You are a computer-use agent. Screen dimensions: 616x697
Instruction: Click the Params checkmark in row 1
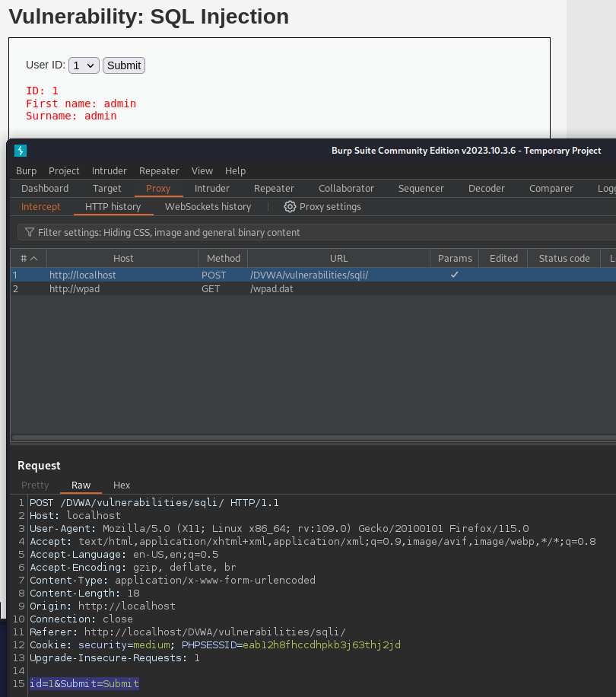point(454,275)
